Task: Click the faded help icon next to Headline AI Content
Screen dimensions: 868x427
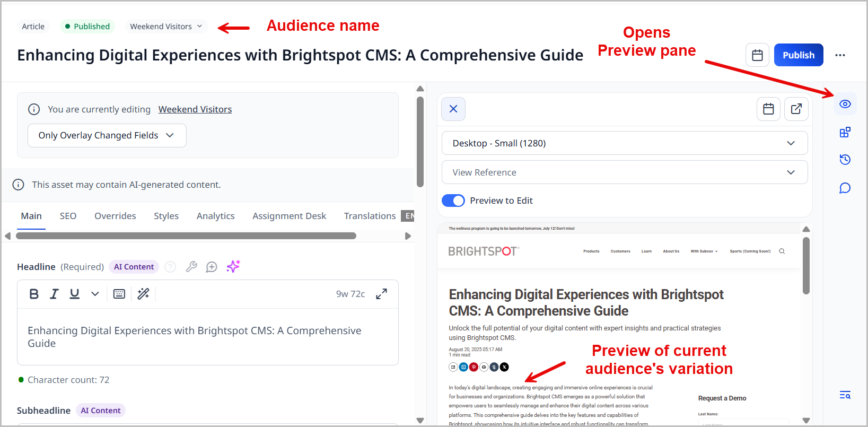Action: pos(170,267)
